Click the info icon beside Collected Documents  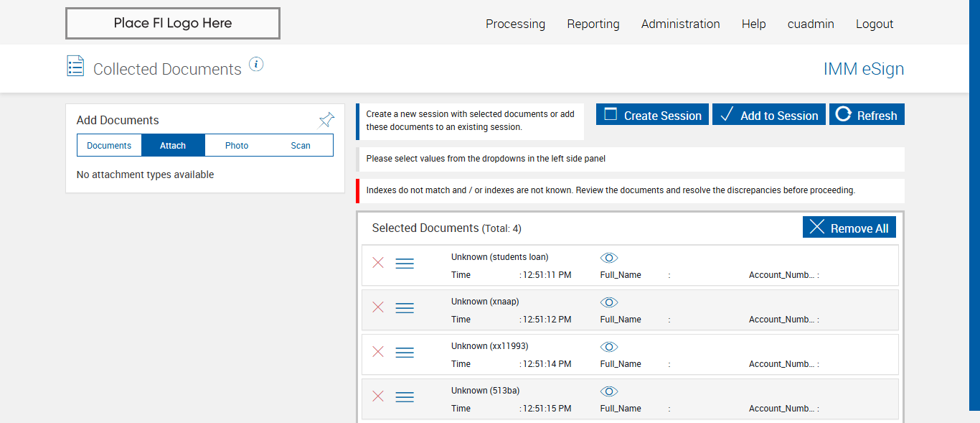click(256, 65)
